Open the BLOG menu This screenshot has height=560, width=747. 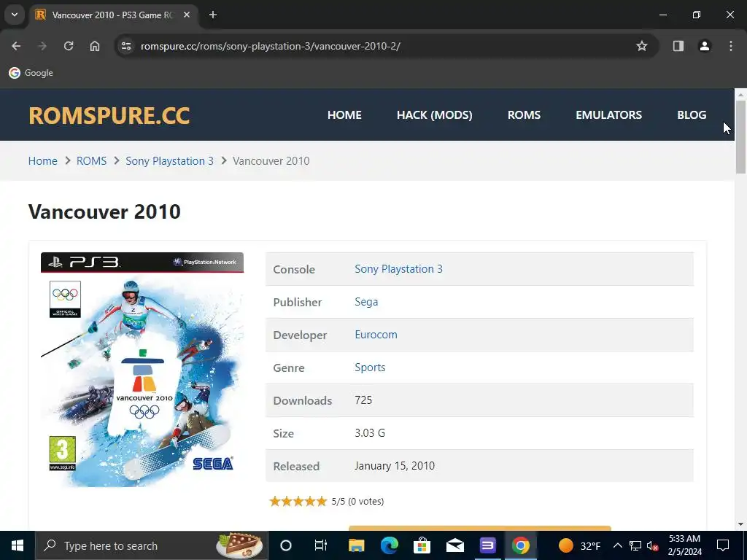[x=692, y=114]
